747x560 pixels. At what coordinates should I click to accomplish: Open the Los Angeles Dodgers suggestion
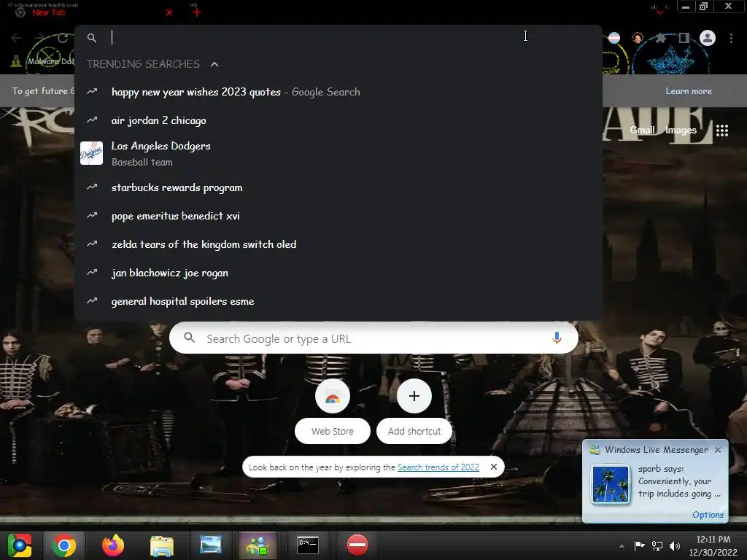[x=338, y=153]
